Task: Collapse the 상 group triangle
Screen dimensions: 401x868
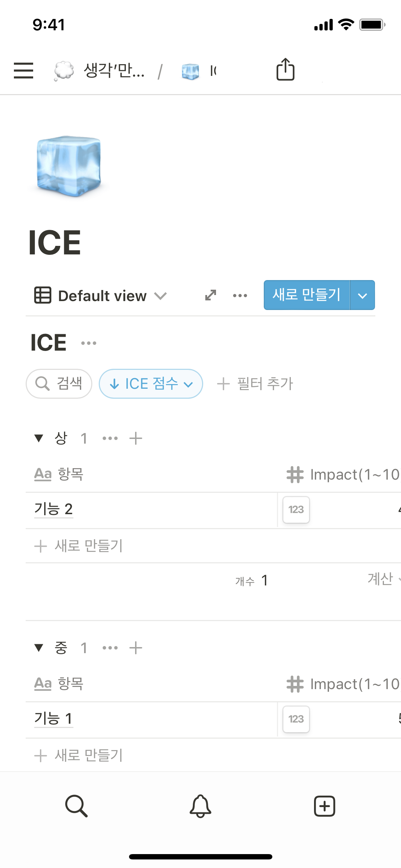Action: [38, 438]
